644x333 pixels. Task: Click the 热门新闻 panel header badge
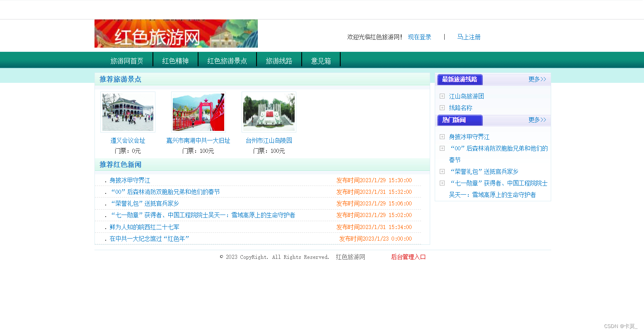pyautogui.click(x=460, y=120)
